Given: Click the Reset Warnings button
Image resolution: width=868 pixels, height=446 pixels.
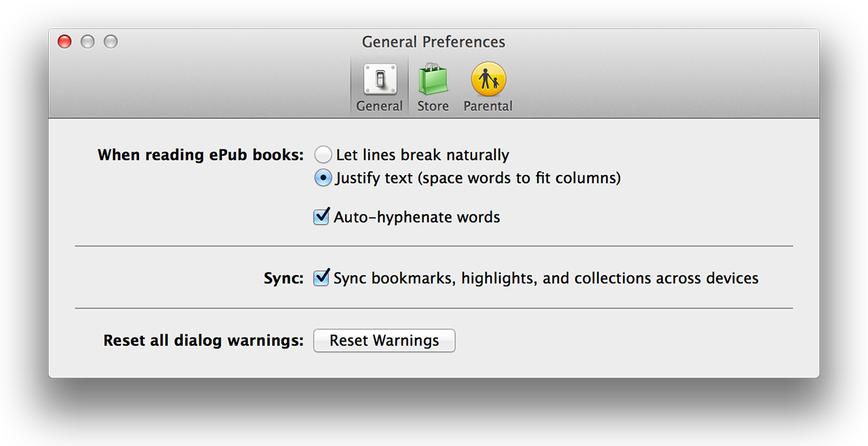Looking at the screenshot, I should click(384, 340).
